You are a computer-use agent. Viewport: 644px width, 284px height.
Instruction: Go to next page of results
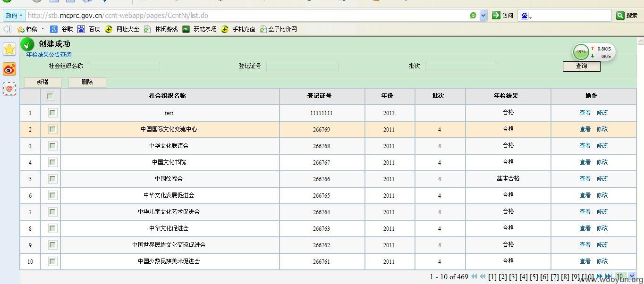pyautogui.click(x=599, y=276)
